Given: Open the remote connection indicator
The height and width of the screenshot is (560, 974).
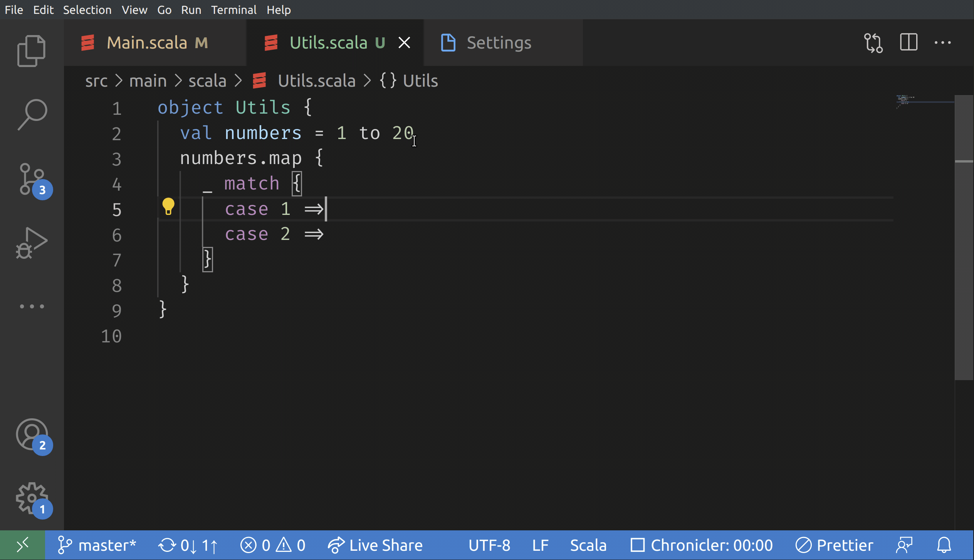Looking at the screenshot, I should pos(22,545).
